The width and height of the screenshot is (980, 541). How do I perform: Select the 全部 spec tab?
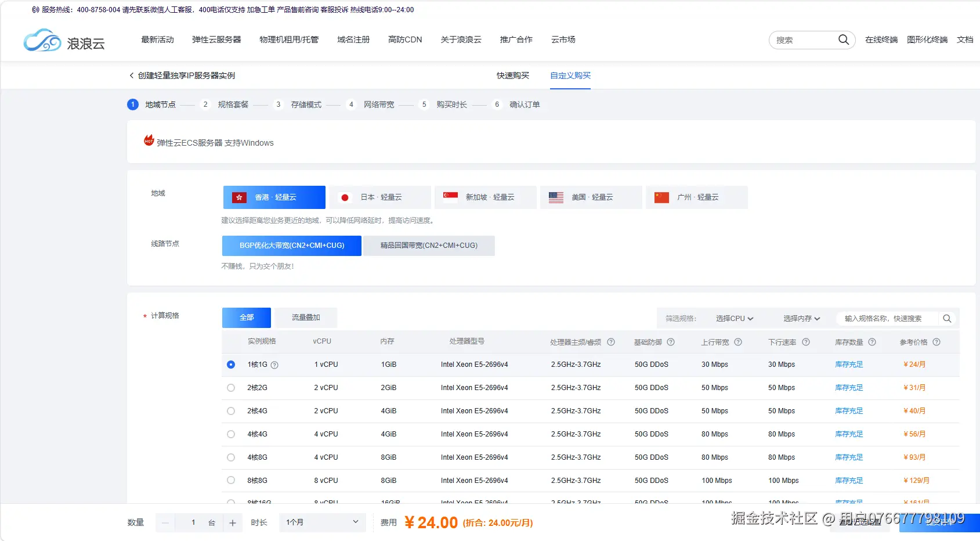pyautogui.click(x=247, y=318)
